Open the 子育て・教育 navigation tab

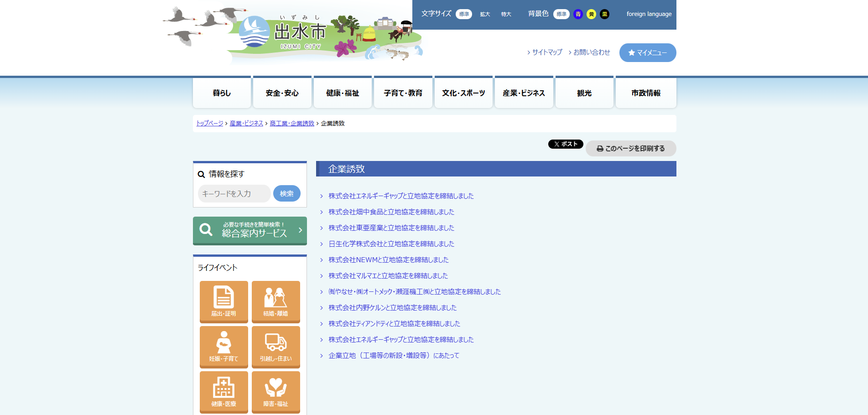[x=403, y=93]
